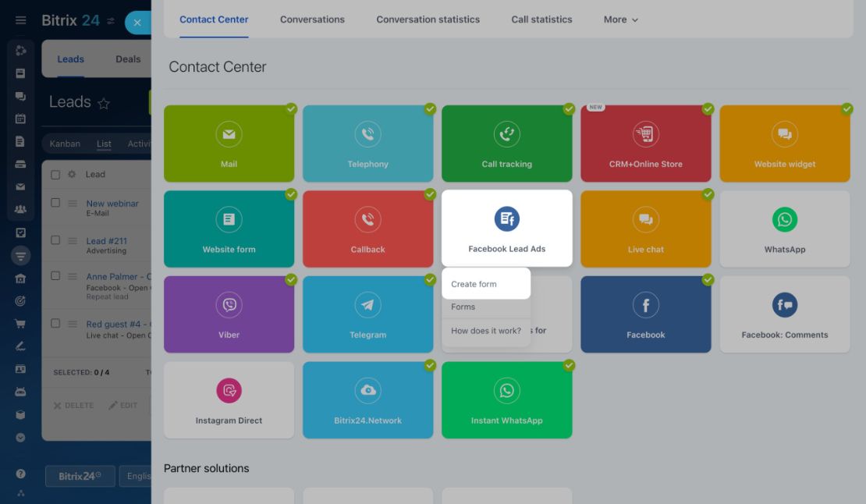Open the WhatsApp tile
Screen dimensions: 866x504
(x=785, y=229)
